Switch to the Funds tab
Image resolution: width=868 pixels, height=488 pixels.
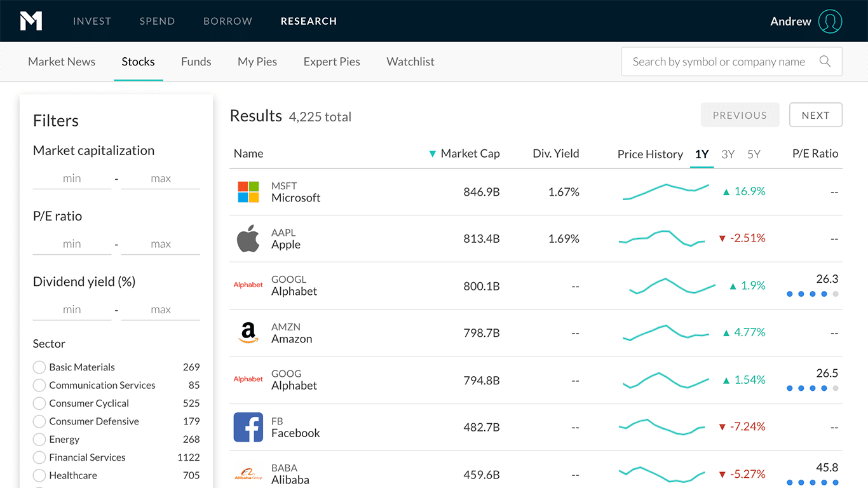click(x=196, y=62)
